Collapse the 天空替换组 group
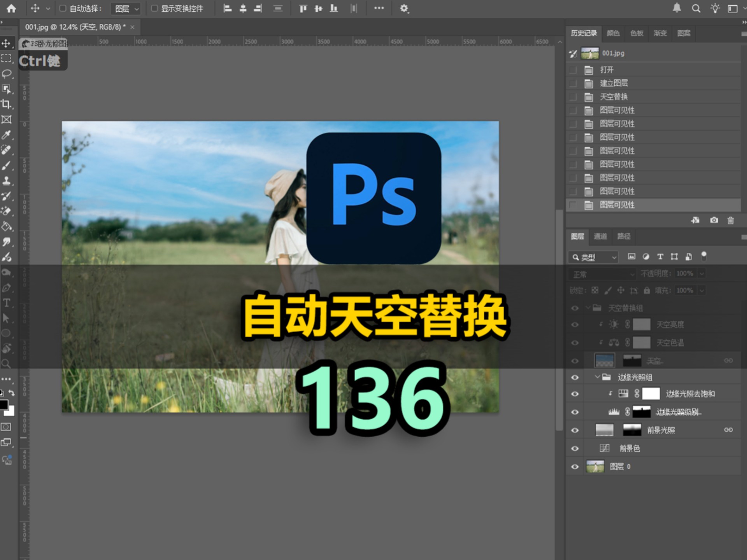 tap(588, 308)
